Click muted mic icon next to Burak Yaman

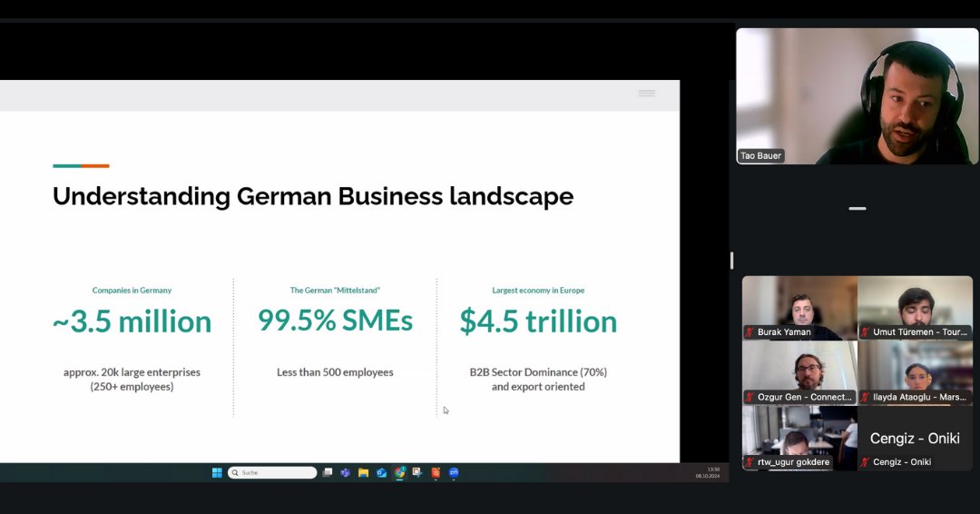tap(750, 332)
